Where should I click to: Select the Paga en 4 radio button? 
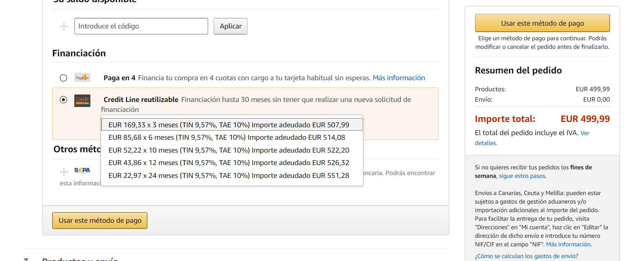coord(63,78)
